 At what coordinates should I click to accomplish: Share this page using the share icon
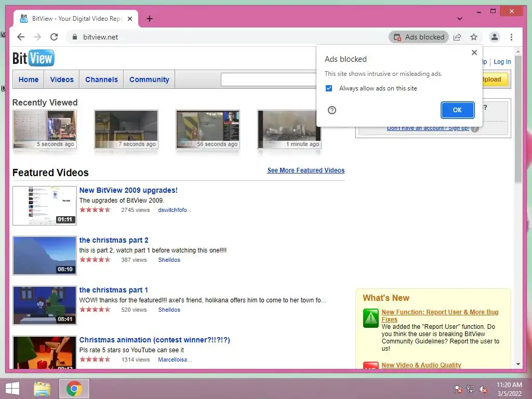[457, 37]
